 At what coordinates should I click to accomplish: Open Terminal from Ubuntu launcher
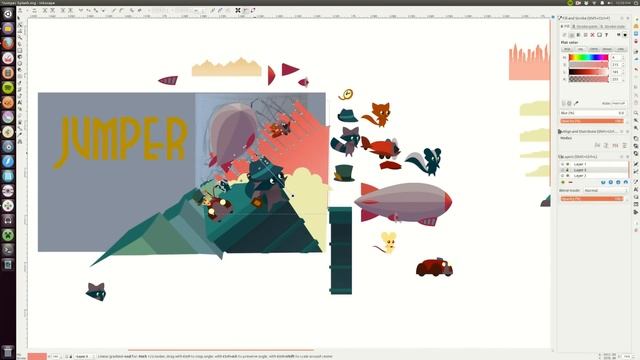click(x=8, y=249)
